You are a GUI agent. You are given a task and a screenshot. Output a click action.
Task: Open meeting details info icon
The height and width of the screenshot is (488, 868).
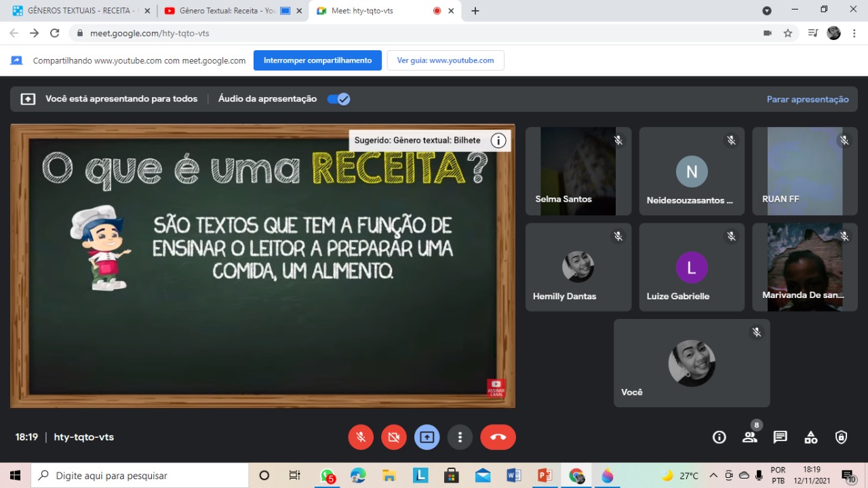[719, 437]
